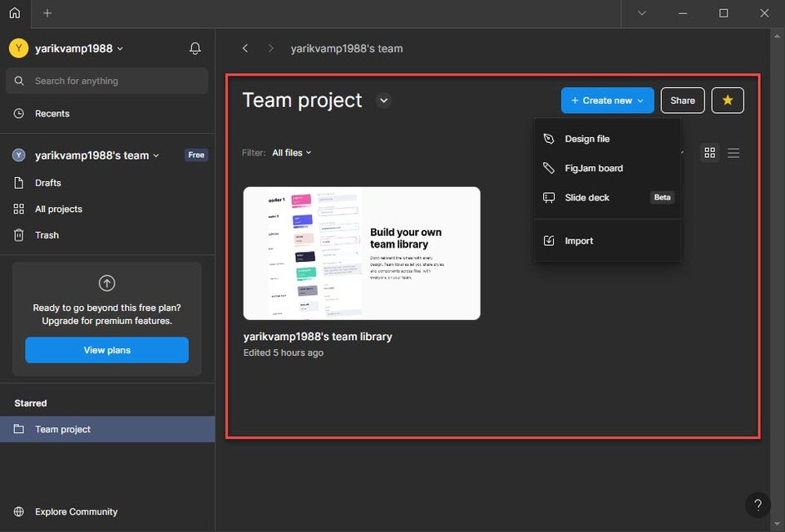Screen dimensions: 785x532
Task: Click the Recents clock icon
Action: 19,114
